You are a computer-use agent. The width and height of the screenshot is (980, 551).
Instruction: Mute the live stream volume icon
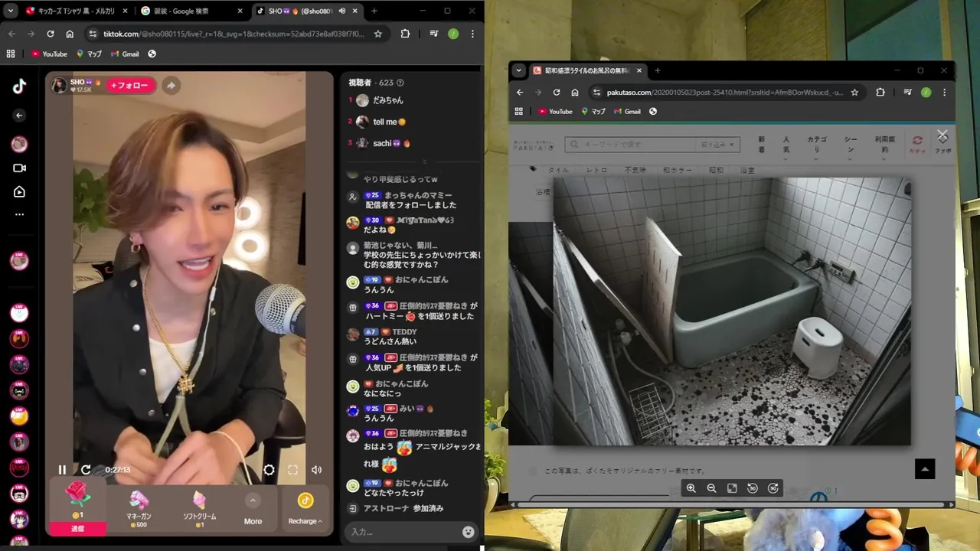pos(316,470)
